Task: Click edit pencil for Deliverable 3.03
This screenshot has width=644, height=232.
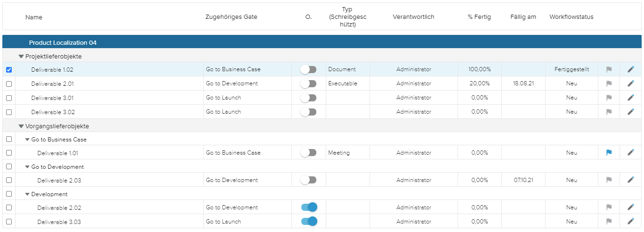Action: 631,222
